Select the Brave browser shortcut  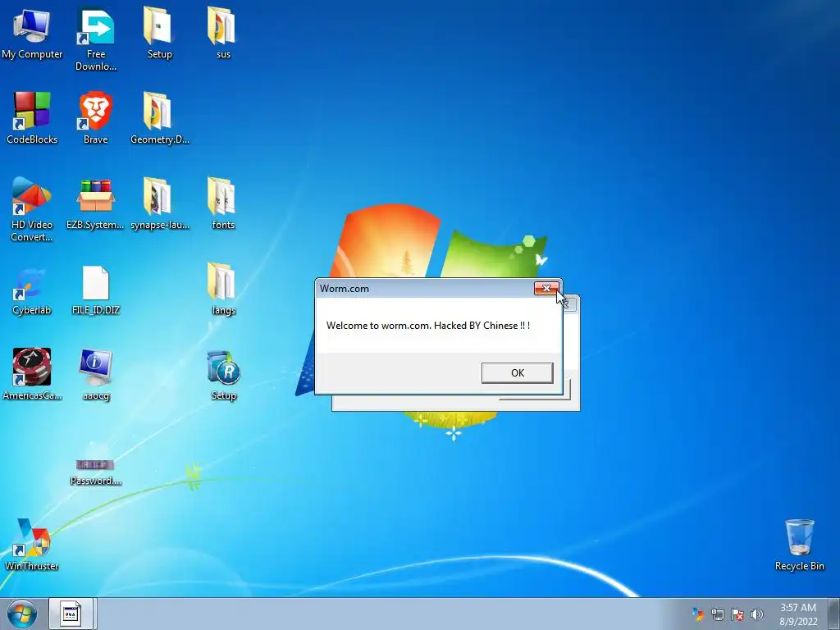(95, 118)
